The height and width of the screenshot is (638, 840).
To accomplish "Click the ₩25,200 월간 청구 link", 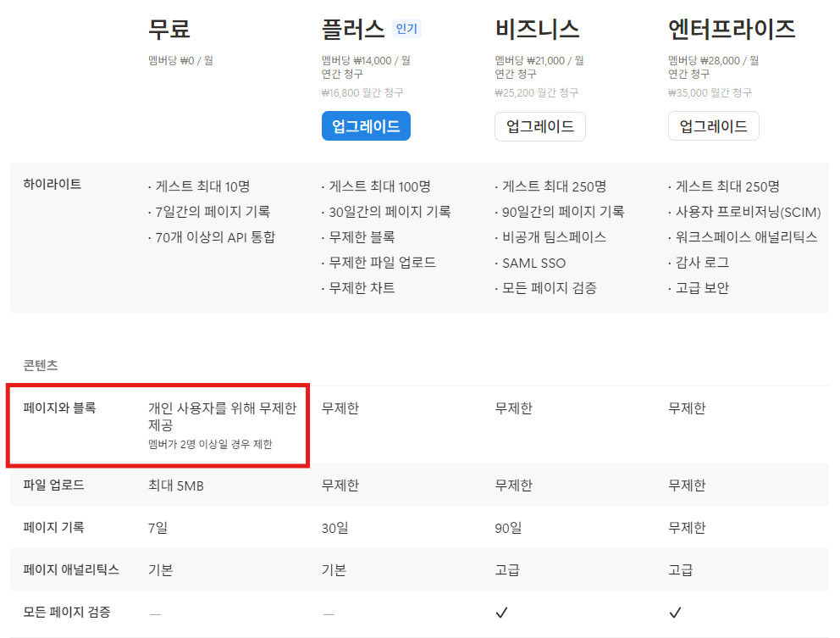I will tap(540, 88).
